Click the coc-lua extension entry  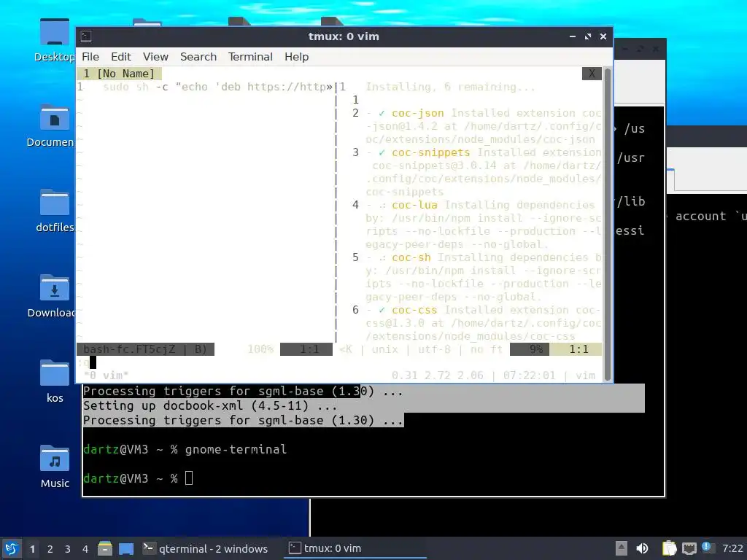(414, 205)
